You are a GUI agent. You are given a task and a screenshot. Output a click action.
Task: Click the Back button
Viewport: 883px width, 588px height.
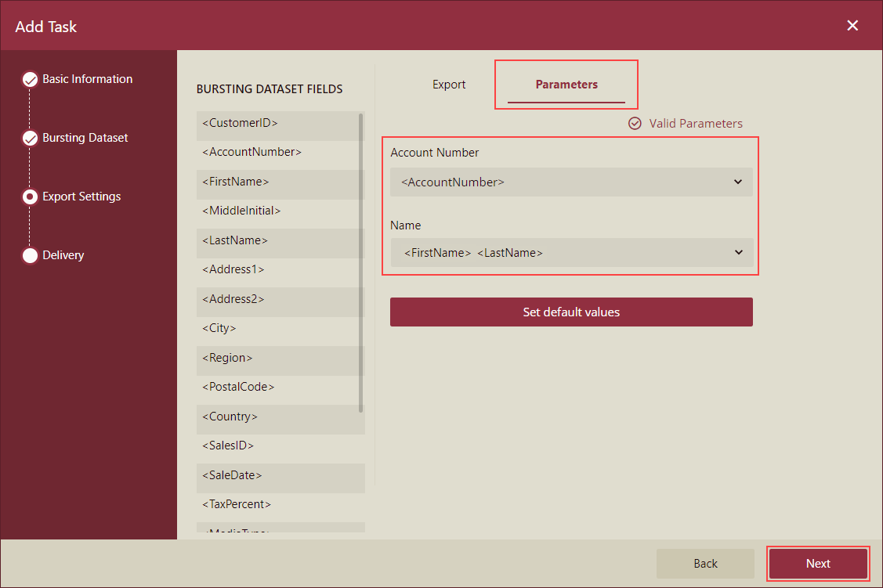704,563
